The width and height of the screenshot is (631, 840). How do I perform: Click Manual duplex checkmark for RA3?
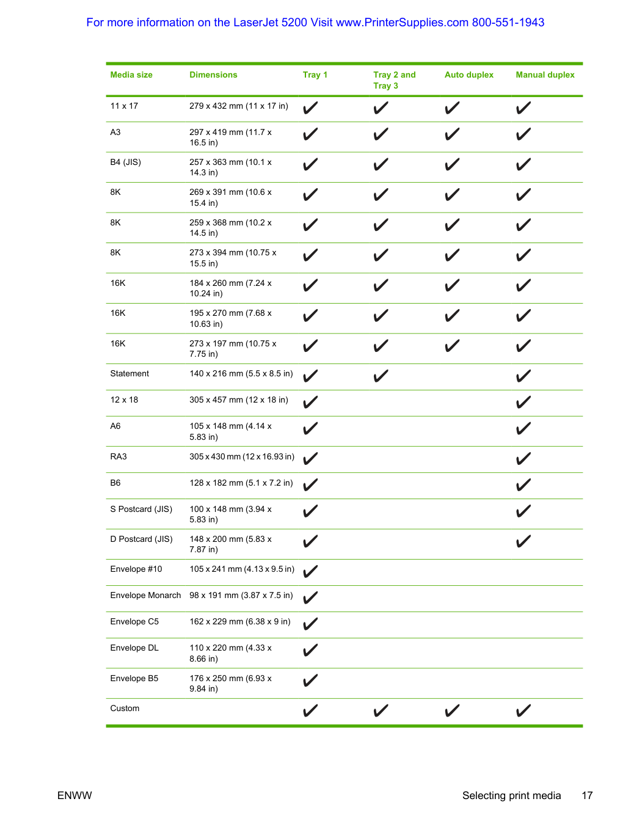(x=523, y=459)
